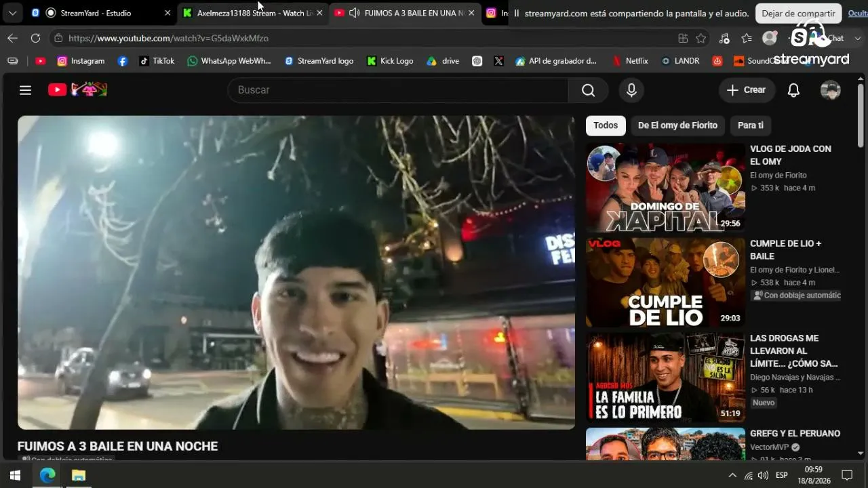
Task: Open the Windows action center notifications
Action: (847, 475)
